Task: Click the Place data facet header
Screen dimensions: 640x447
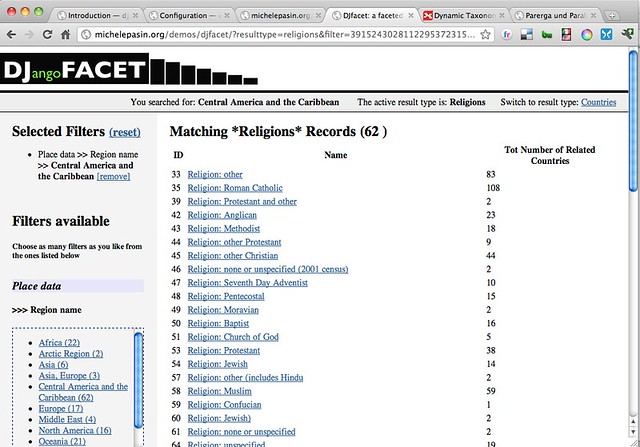Action: tap(78, 286)
